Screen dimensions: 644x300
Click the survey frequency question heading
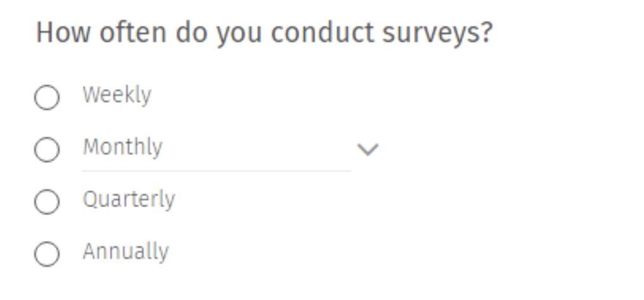pyautogui.click(x=264, y=33)
